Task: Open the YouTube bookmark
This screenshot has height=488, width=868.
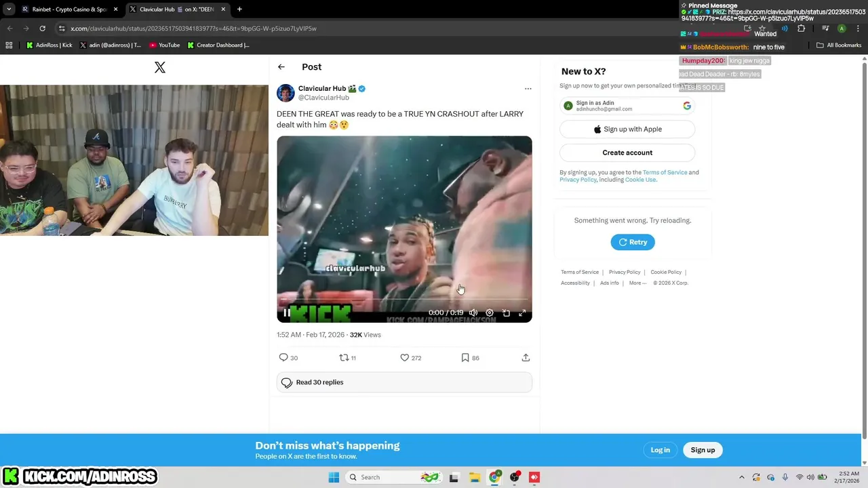Action: coord(165,45)
